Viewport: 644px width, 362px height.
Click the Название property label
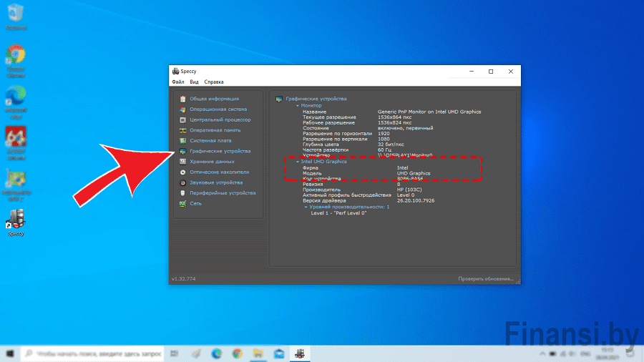314,112
